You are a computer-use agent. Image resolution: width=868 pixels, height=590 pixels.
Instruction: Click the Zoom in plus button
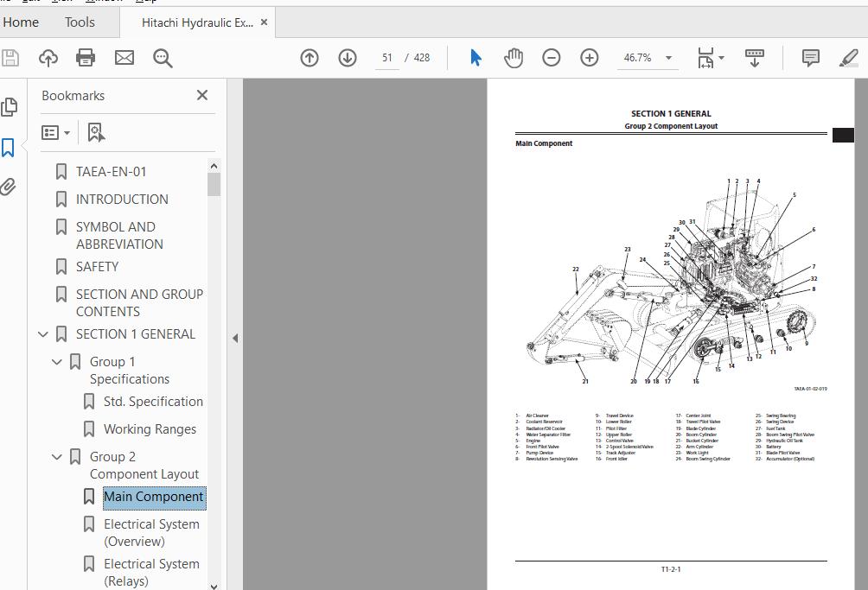pos(590,58)
